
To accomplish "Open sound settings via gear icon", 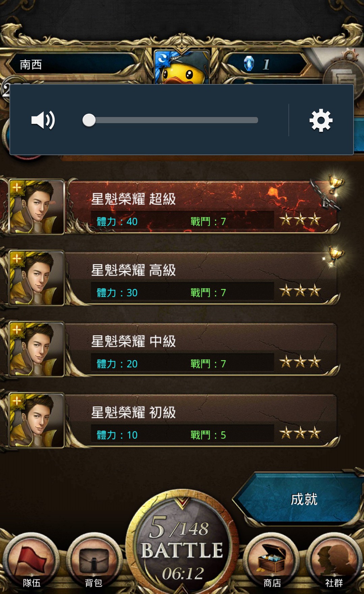I will 321,120.
